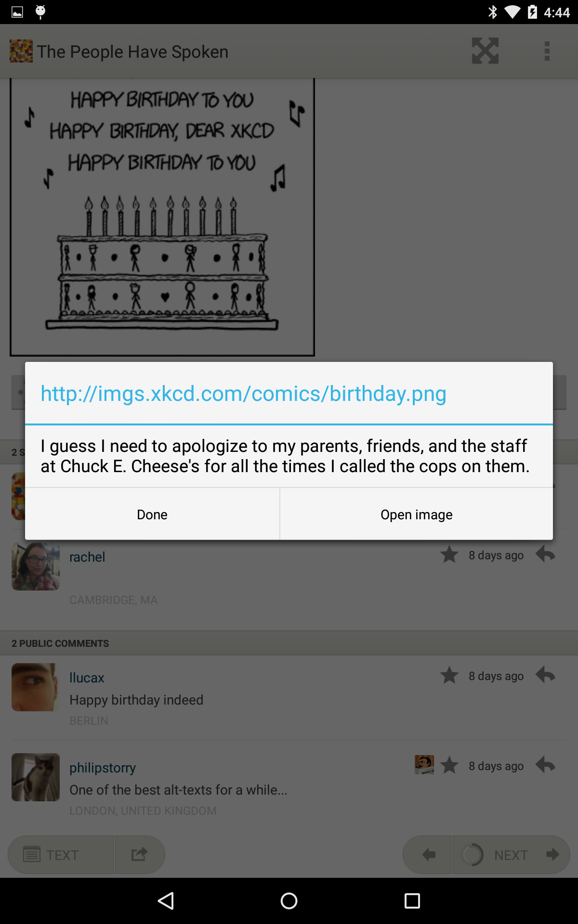Viewport: 578px width, 924px height.
Task: Star rachel's share
Action: 449,555
